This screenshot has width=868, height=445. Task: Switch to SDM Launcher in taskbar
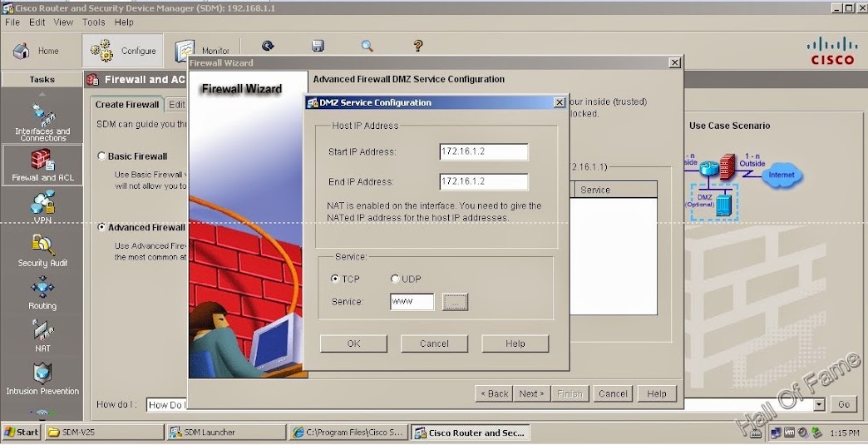pos(227,433)
